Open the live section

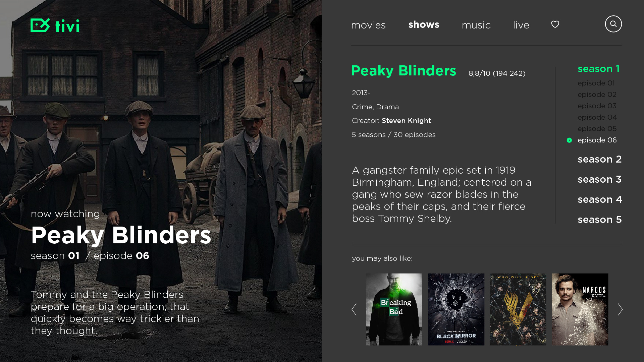click(x=521, y=25)
